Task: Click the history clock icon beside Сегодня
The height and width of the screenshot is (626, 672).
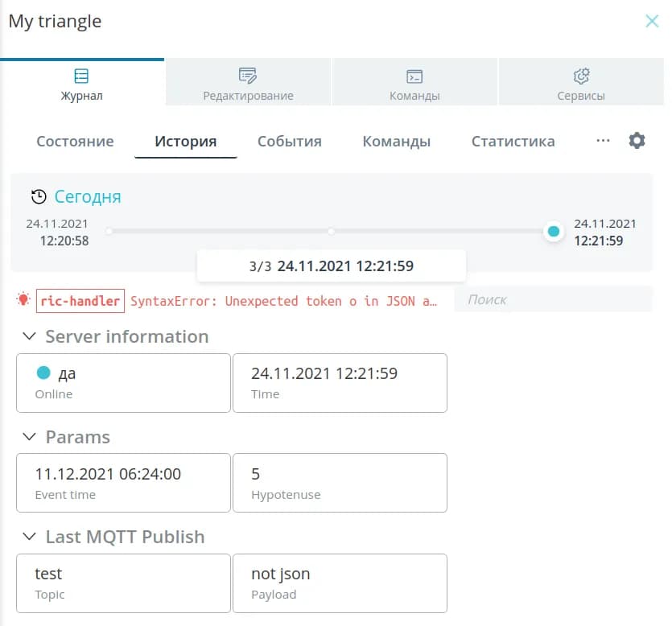Action: click(39, 196)
